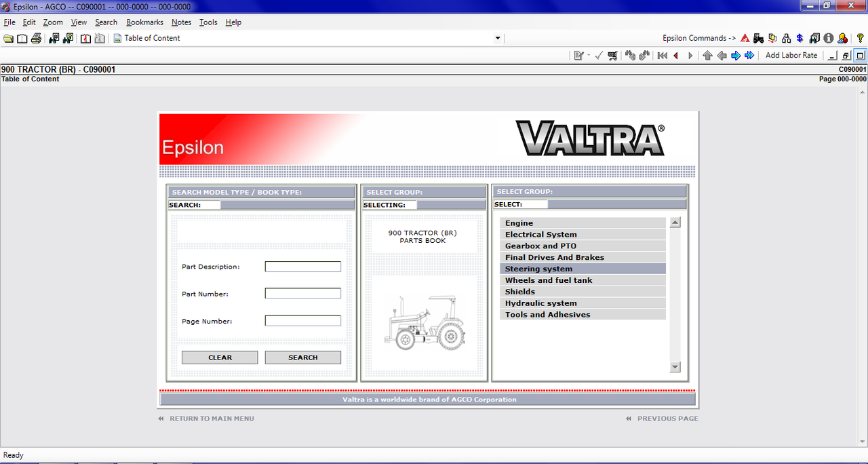
Task: Click the CLEAR button in the search panel
Action: click(x=220, y=357)
